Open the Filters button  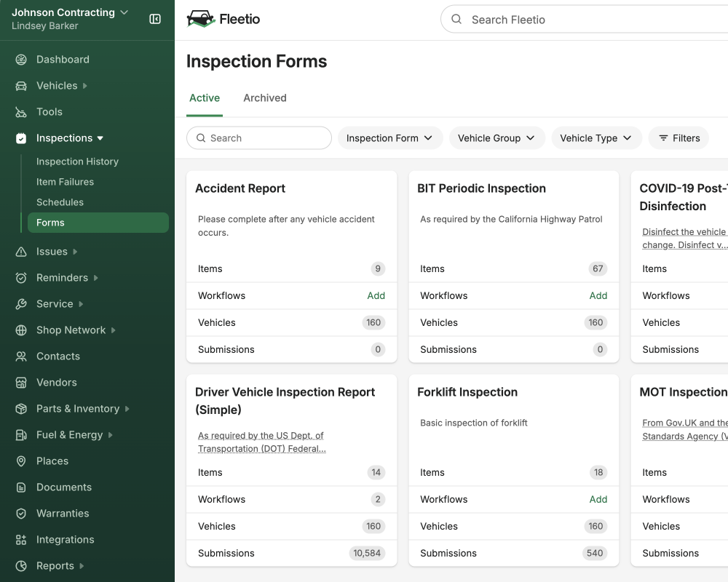pos(678,137)
